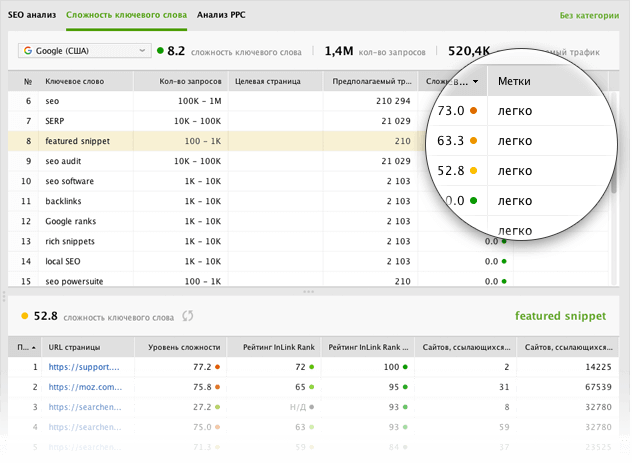Viewport: 632px width, 463px height.
Task: Click the 73.0 difficulty value in magnifier
Action: point(451,111)
